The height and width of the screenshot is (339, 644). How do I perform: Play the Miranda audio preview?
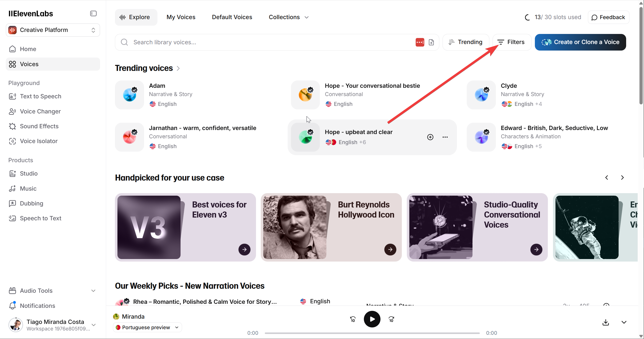click(372, 319)
